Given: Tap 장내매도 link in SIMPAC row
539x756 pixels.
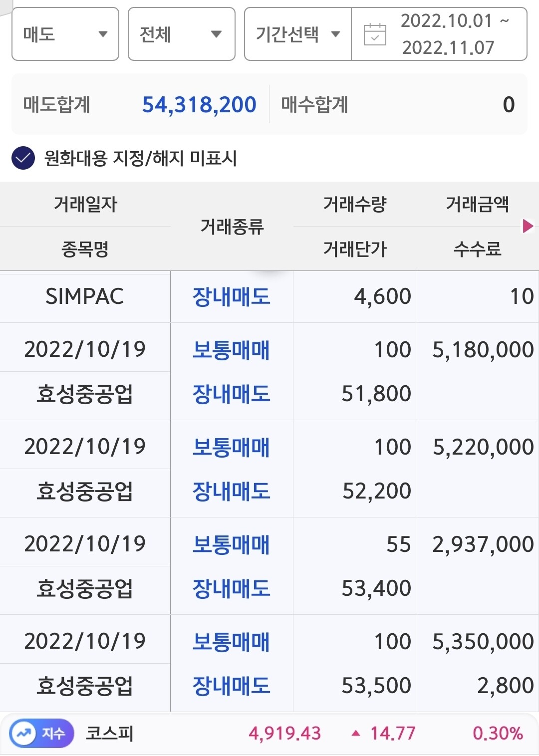Looking at the screenshot, I should click(231, 296).
